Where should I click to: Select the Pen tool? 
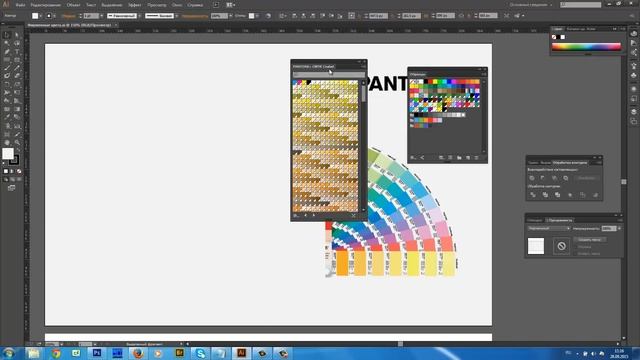coord(7,52)
